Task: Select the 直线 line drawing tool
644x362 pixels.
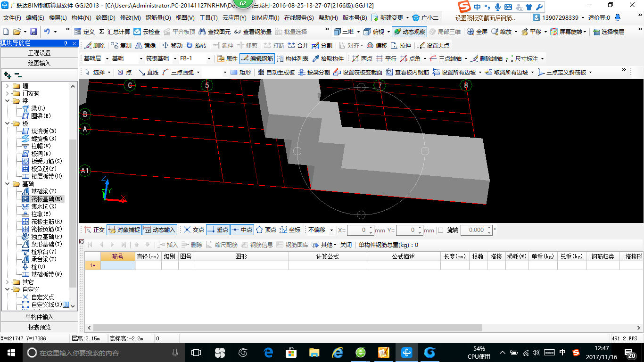Action: [148, 72]
